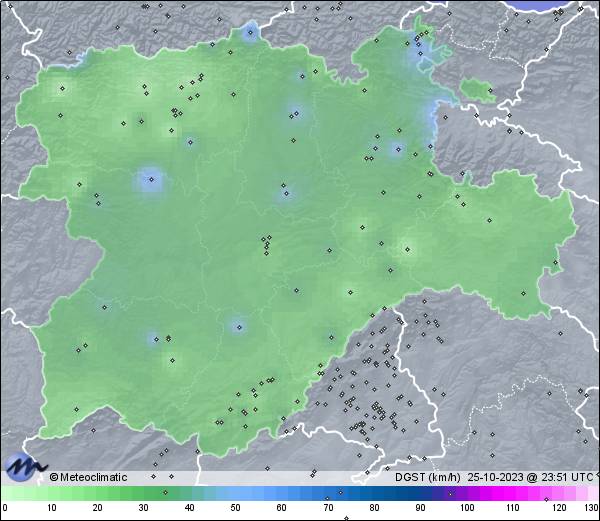This screenshot has width=600, height=521.
Task: Click the DGST (km/h) label
Action: tap(428, 477)
